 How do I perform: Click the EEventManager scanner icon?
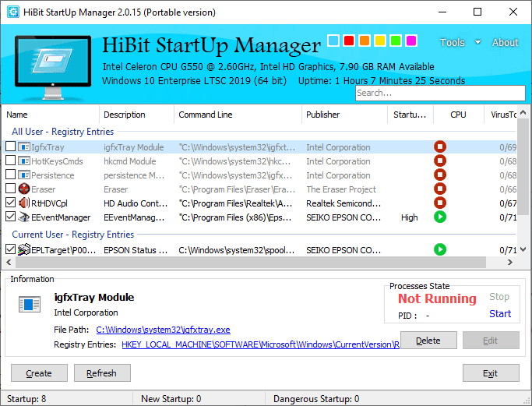point(24,217)
